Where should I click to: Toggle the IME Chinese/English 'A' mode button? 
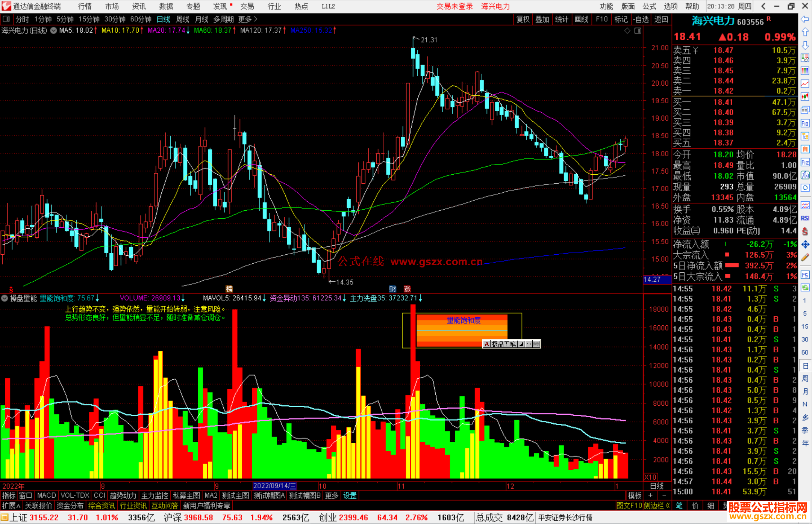[487, 344]
